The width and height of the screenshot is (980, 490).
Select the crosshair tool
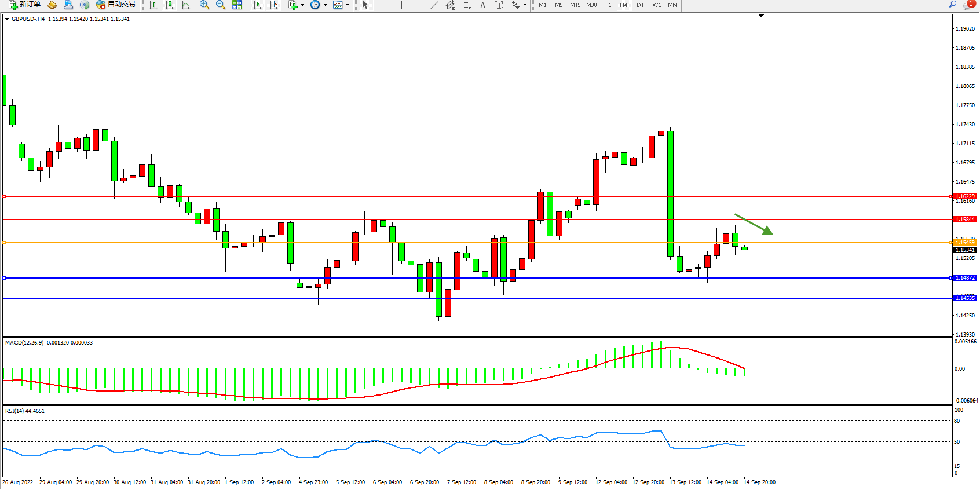pyautogui.click(x=382, y=5)
